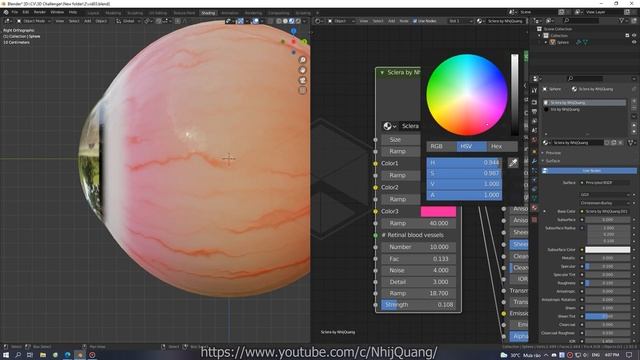Image resolution: width=640 pixels, height=360 pixels.
Task: Open the Add menu in node editor
Action: click(391, 21)
